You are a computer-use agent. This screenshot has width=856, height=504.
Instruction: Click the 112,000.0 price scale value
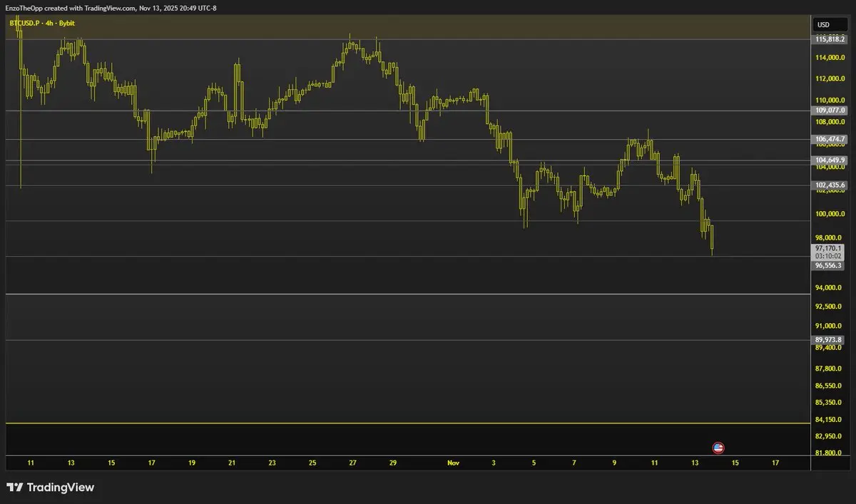[830, 78]
